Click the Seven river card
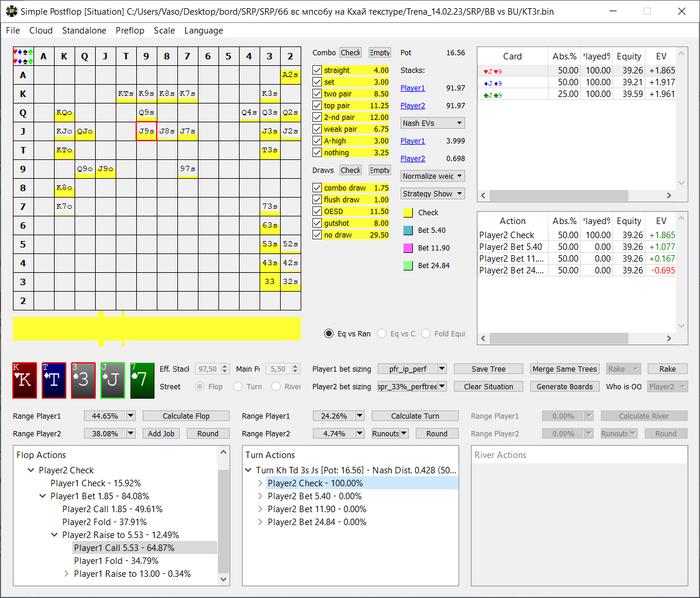Screen dimensions: 700x598 point(142,381)
